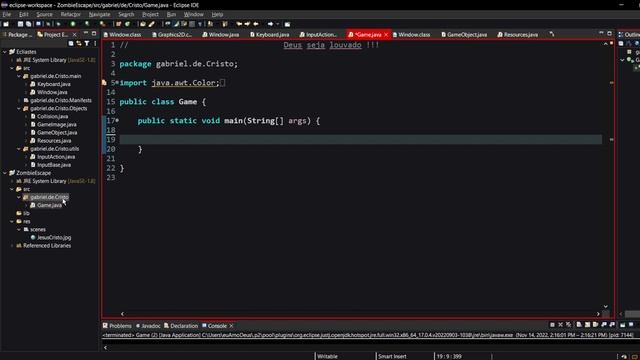Screen dimensions: 640x360
Task: Click the "Smart Insert" status bar entry
Action: tap(392, 356)
